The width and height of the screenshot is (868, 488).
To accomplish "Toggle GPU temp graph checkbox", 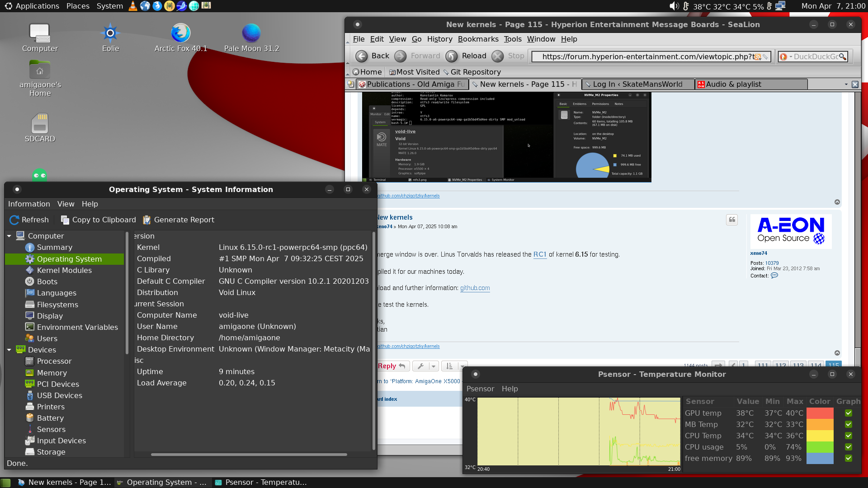I will pos(849,413).
